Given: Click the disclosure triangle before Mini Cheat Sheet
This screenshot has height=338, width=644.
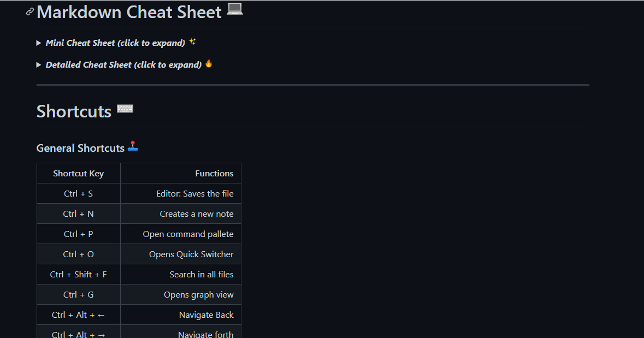Looking at the screenshot, I should (38, 43).
